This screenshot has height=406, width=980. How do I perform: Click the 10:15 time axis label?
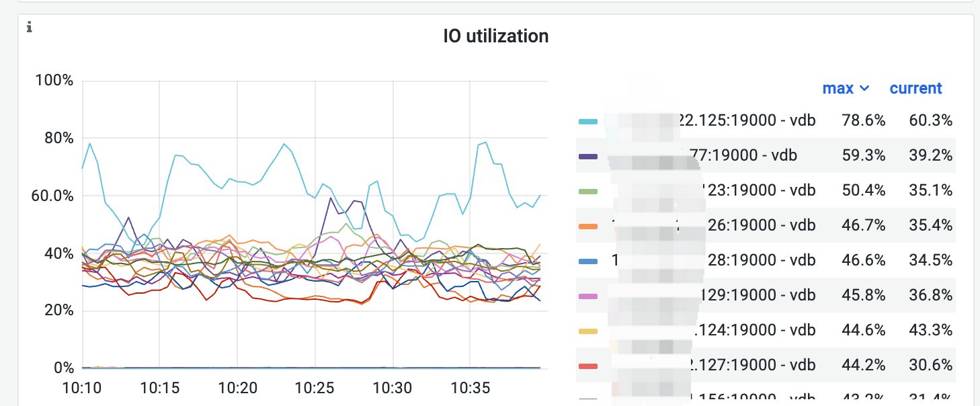159,389
